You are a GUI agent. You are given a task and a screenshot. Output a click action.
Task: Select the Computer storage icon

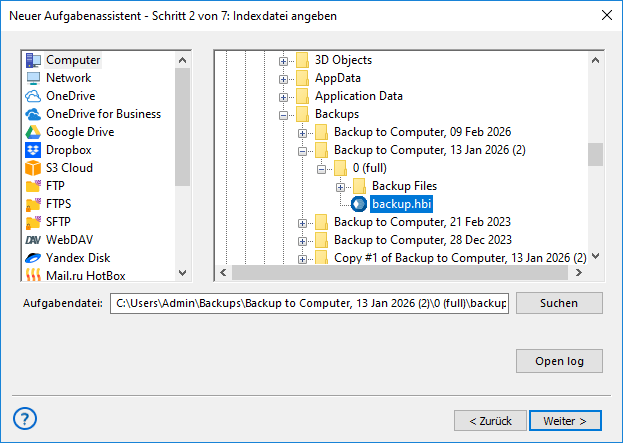33,60
